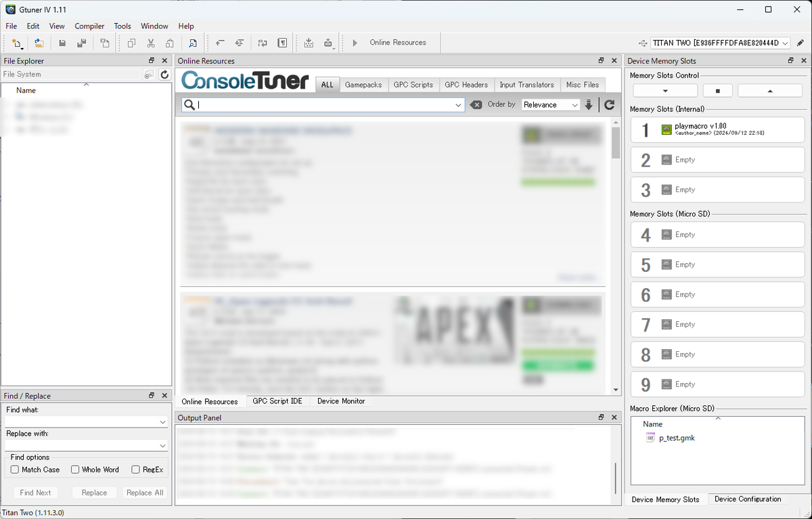Click the File System browse icon
This screenshot has width=812, height=519.
pyautogui.click(x=149, y=74)
